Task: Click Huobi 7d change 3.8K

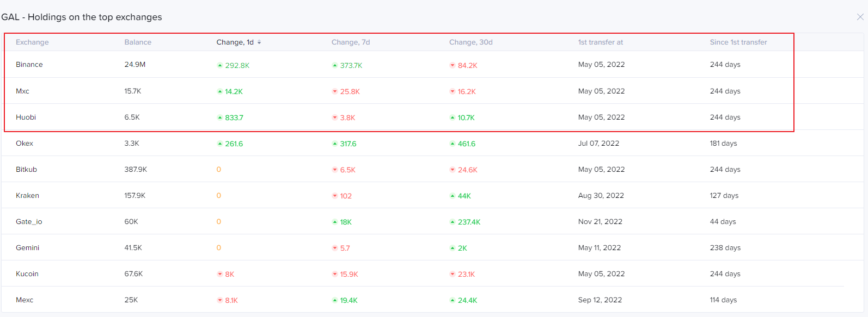Action: 347,117
